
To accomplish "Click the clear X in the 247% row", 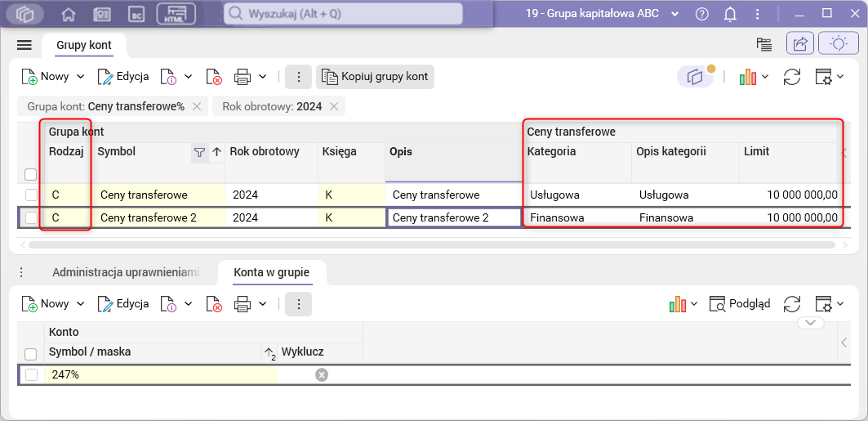I will (x=322, y=375).
